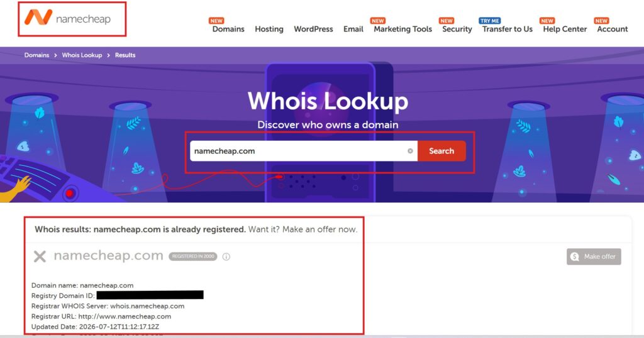
Task: Select the 'Registry Domain ID:' label
Action: coord(63,296)
